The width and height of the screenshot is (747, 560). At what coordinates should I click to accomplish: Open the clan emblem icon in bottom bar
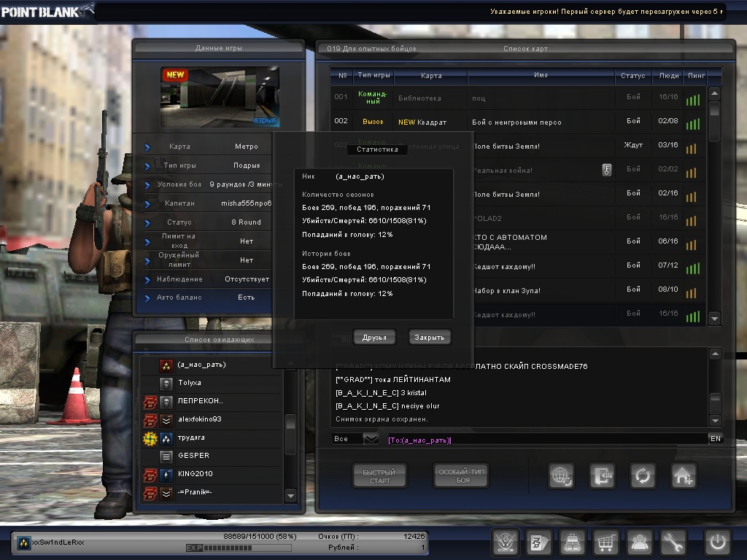tap(505, 542)
